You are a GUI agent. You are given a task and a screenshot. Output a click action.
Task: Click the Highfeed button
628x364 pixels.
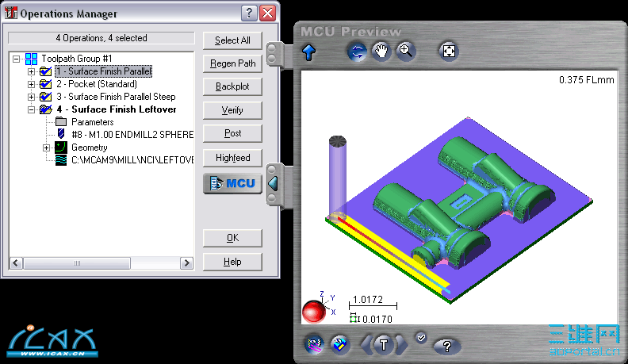[x=232, y=158]
